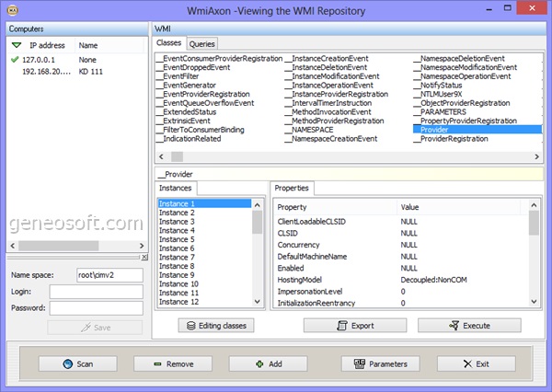Click the green sort triangle in Computers header
The height and width of the screenshot is (392, 552).
pyautogui.click(x=17, y=45)
